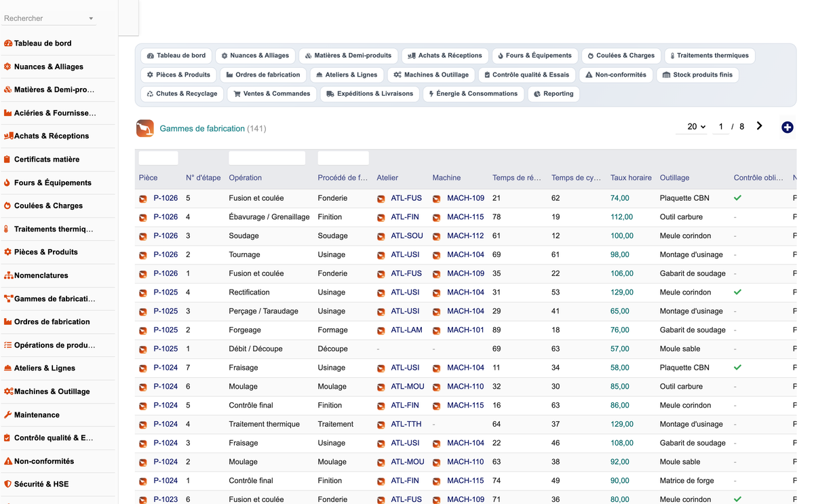The height and width of the screenshot is (504, 814).
Task: Go to the next page with the chevron
Action: [759, 126]
